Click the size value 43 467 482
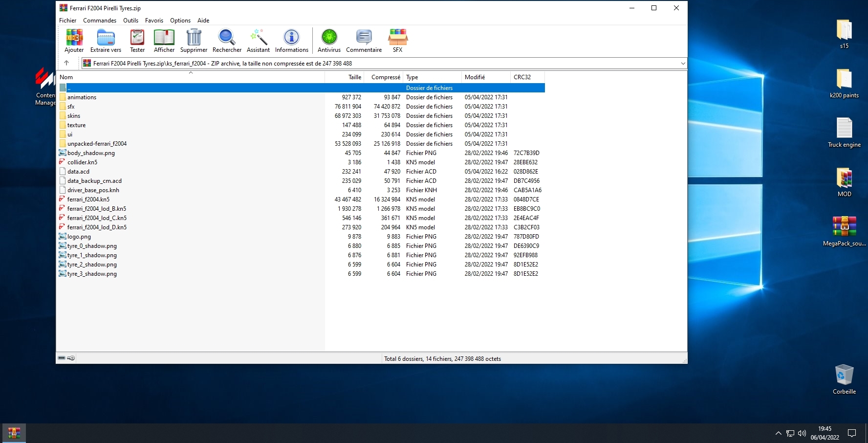The width and height of the screenshot is (868, 443). [348, 199]
